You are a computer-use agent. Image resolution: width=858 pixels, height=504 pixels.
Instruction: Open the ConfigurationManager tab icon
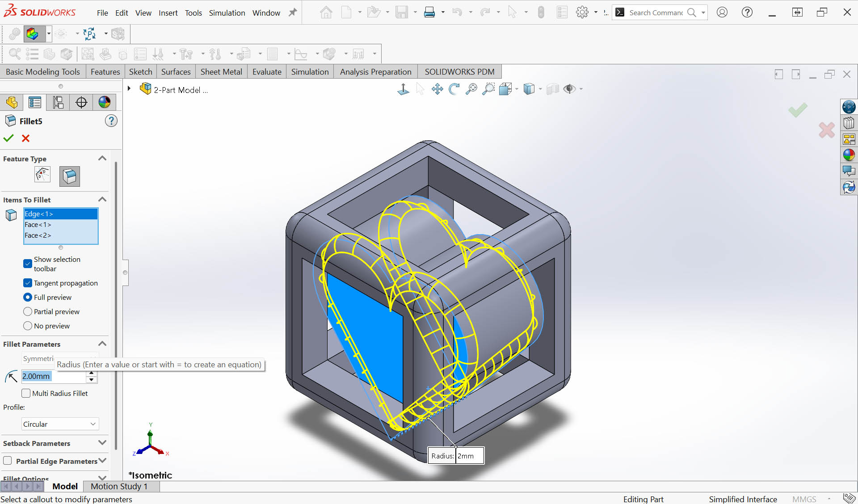click(58, 102)
